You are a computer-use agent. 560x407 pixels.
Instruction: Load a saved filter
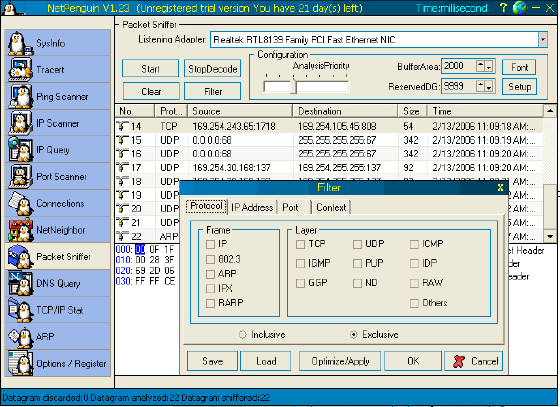(265, 361)
